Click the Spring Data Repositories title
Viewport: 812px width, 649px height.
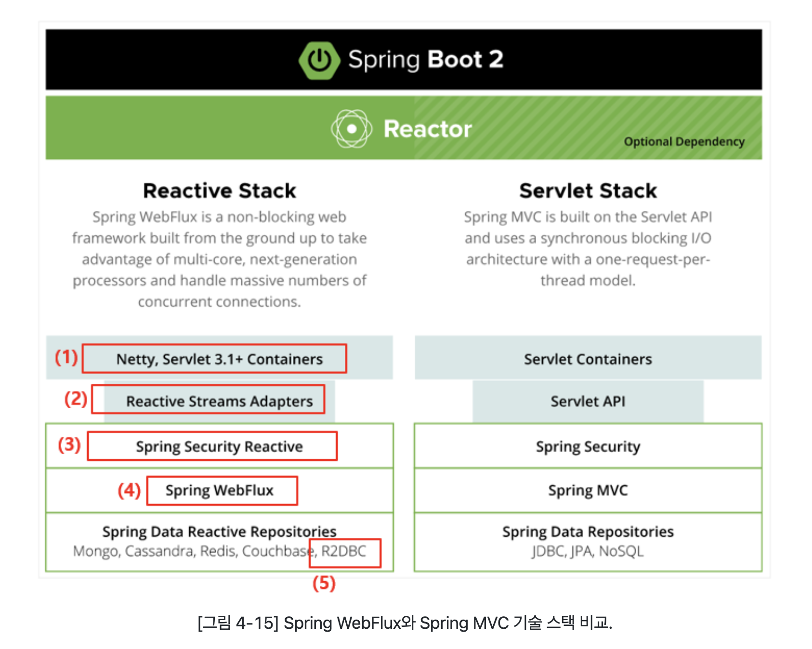(588, 532)
